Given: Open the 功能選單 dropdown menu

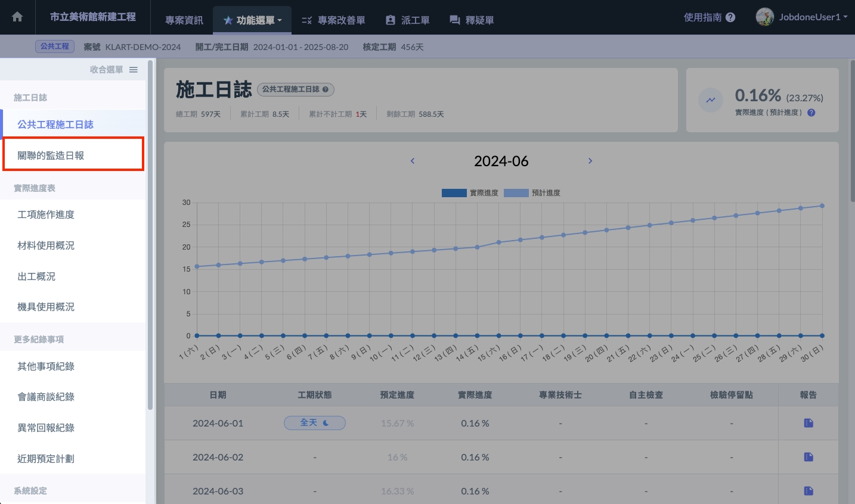Looking at the screenshot, I should point(253,20).
